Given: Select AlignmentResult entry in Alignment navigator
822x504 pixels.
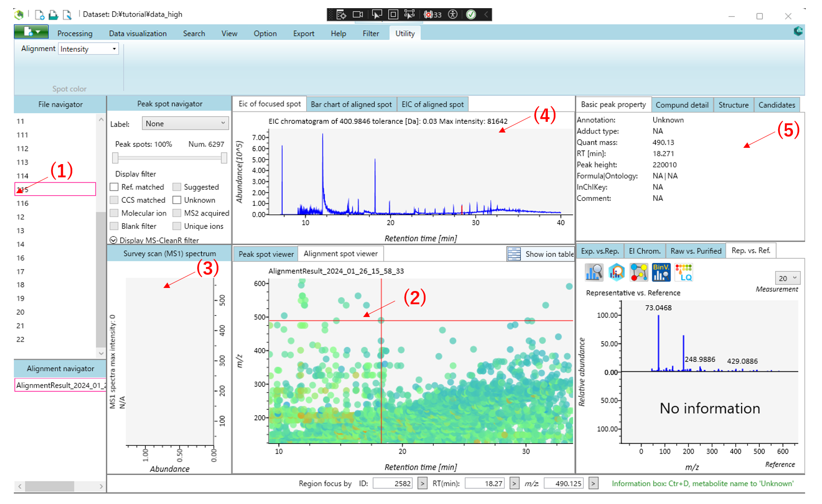Looking at the screenshot, I should [60, 385].
